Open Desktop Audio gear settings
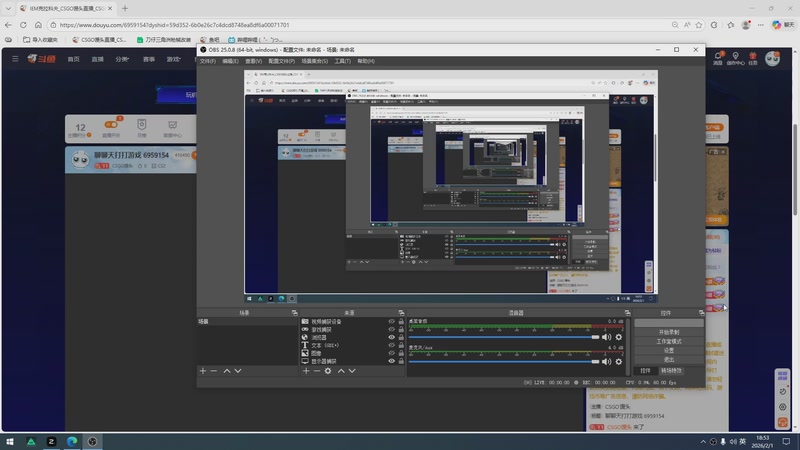Image resolution: width=800 pixels, height=450 pixels. tap(619, 337)
